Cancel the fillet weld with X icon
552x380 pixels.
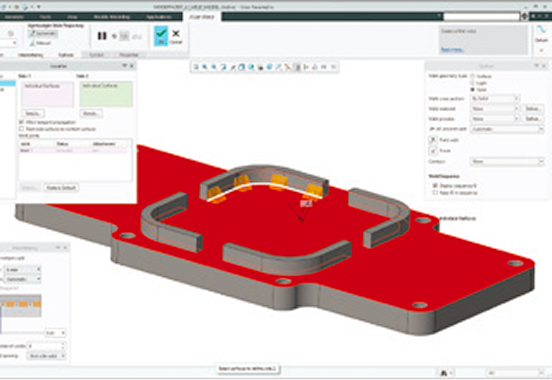pos(176,36)
